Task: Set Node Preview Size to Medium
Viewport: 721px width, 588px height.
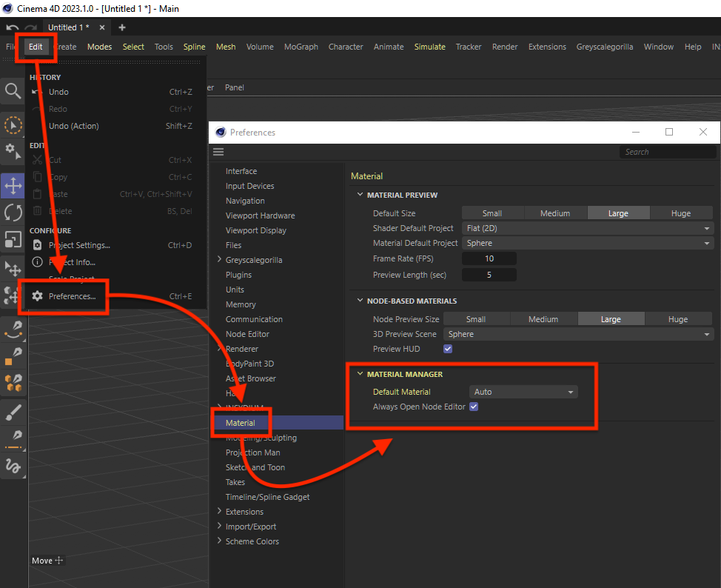Action: click(543, 319)
